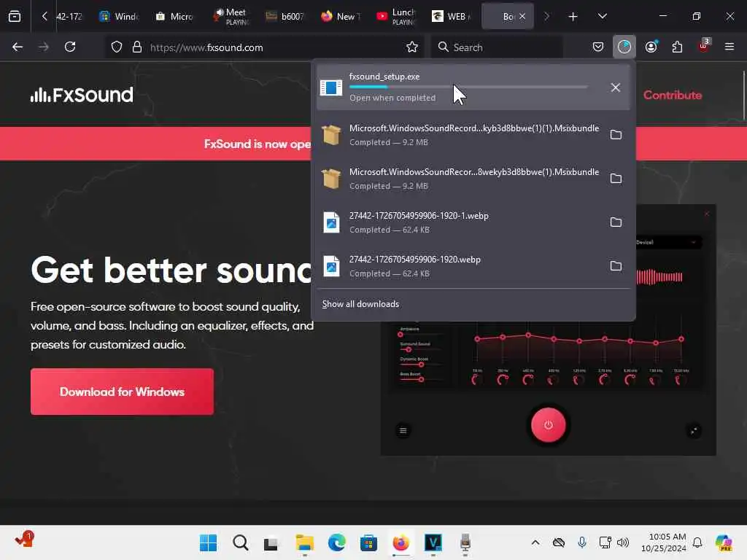747x560 pixels.
Task: Open the notifications bell
Action: (697, 542)
